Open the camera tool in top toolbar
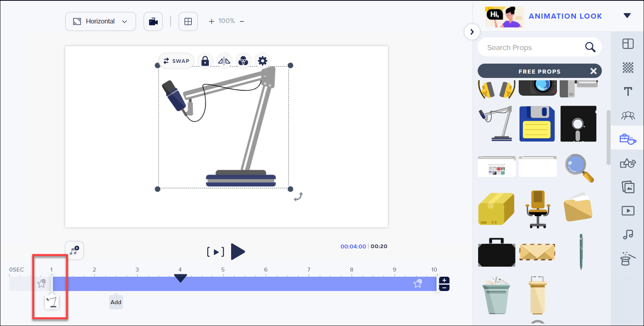The width and height of the screenshot is (644, 326). pyautogui.click(x=153, y=21)
